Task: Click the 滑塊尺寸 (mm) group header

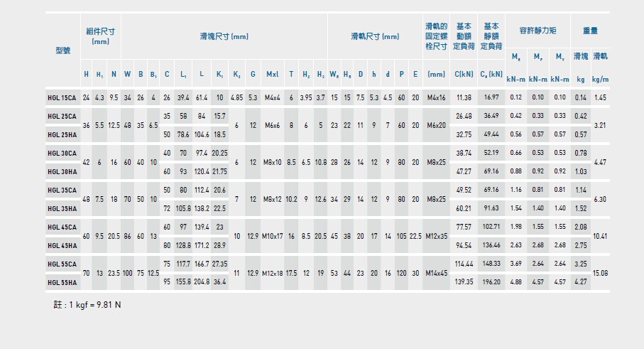Action: pyautogui.click(x=224, y=36)
